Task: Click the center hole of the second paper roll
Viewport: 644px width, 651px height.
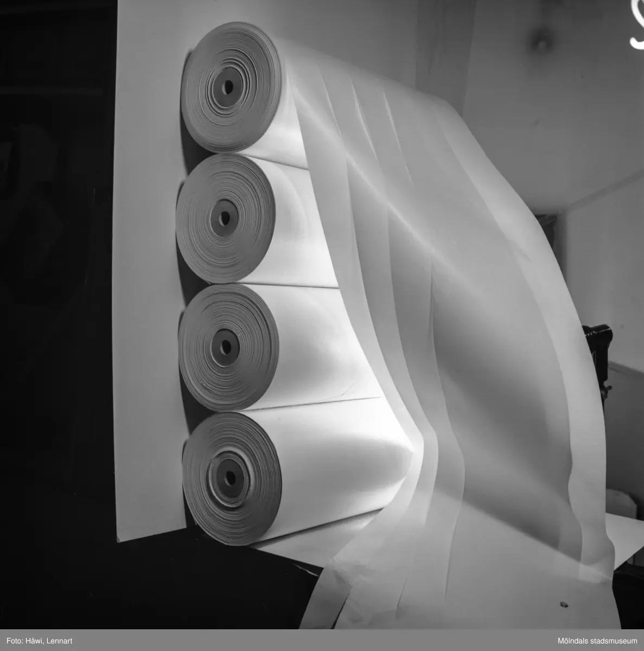Action: tap(224, 217)
